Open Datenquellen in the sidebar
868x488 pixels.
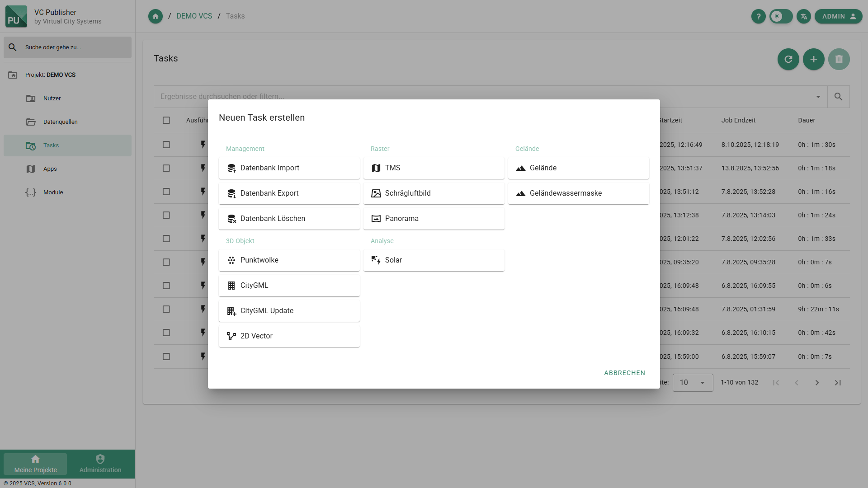pos(60,122)
